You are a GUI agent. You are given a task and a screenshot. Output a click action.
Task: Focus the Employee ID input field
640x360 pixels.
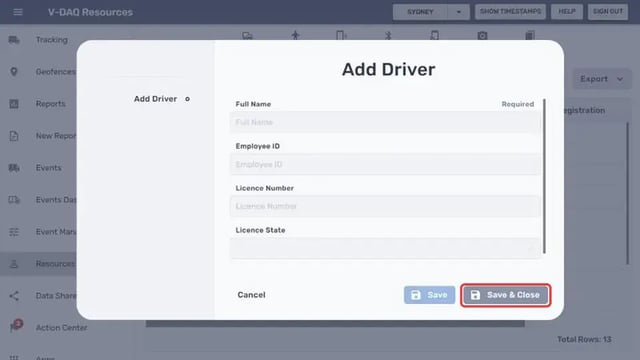386,164
